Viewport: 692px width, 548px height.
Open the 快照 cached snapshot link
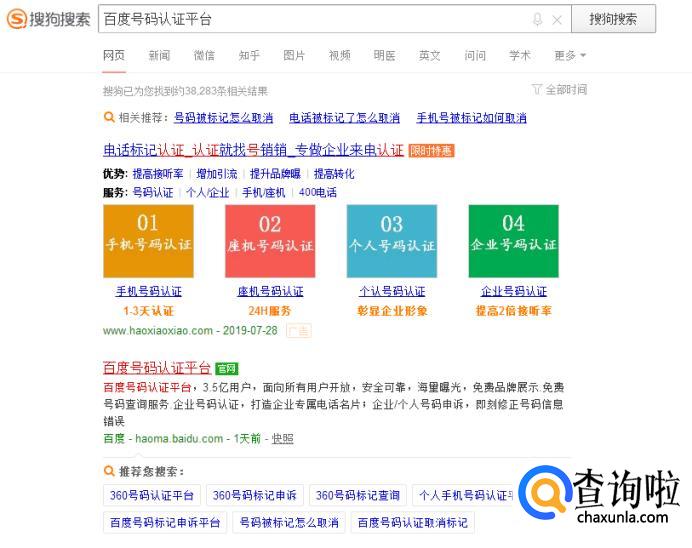pos(282,439)
